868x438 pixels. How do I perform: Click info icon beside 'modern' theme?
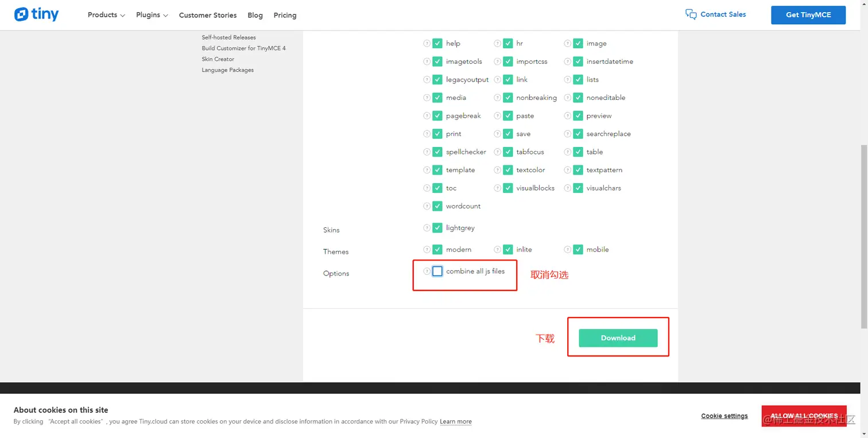[x=427, y=249]
